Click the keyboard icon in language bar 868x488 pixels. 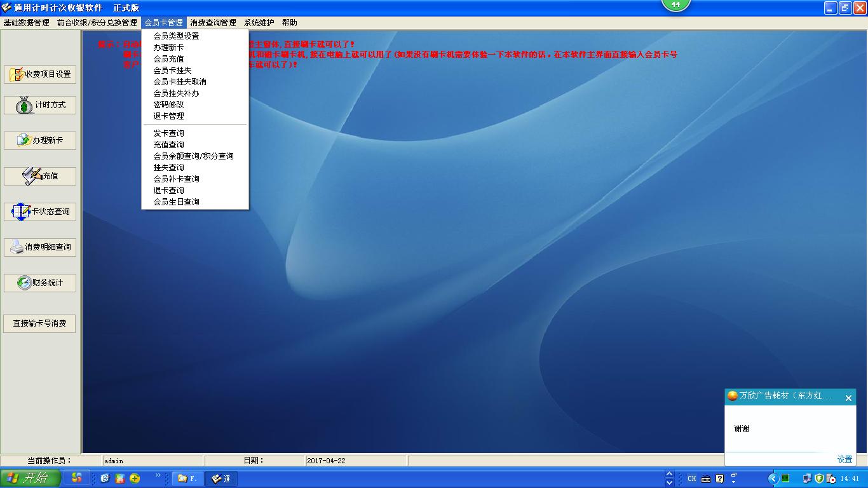click(706, 478)
